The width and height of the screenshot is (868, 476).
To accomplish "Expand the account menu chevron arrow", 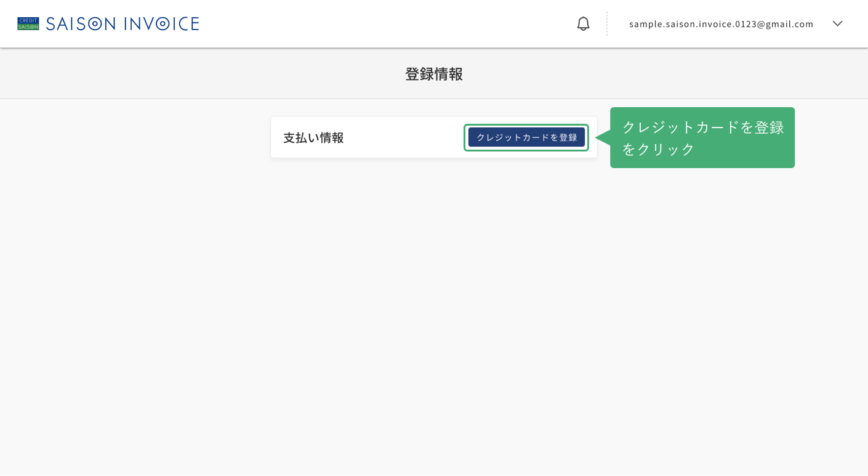I will click(837, 24).
